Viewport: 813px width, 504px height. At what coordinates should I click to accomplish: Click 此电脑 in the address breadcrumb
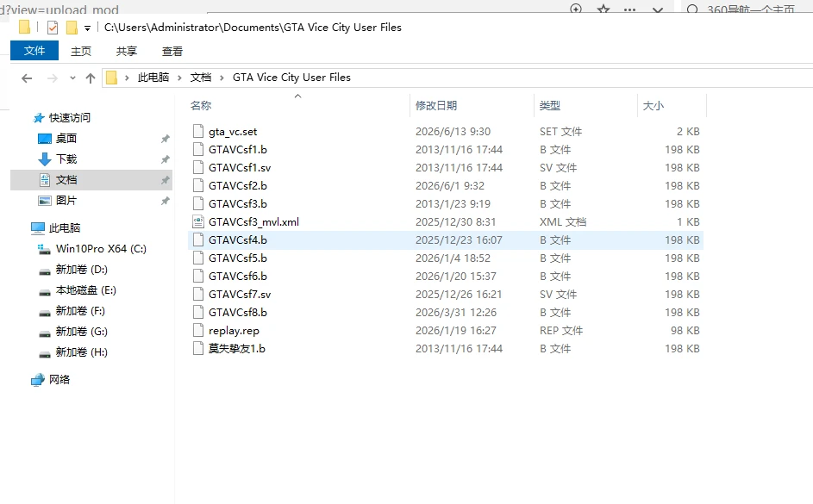pyautogui.click(x=153, y=78)
